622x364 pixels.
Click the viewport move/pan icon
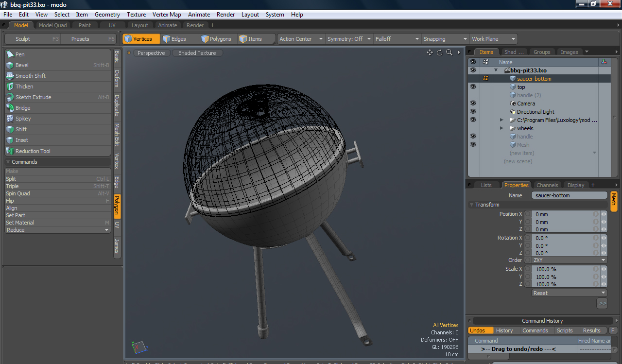[430, 52]
